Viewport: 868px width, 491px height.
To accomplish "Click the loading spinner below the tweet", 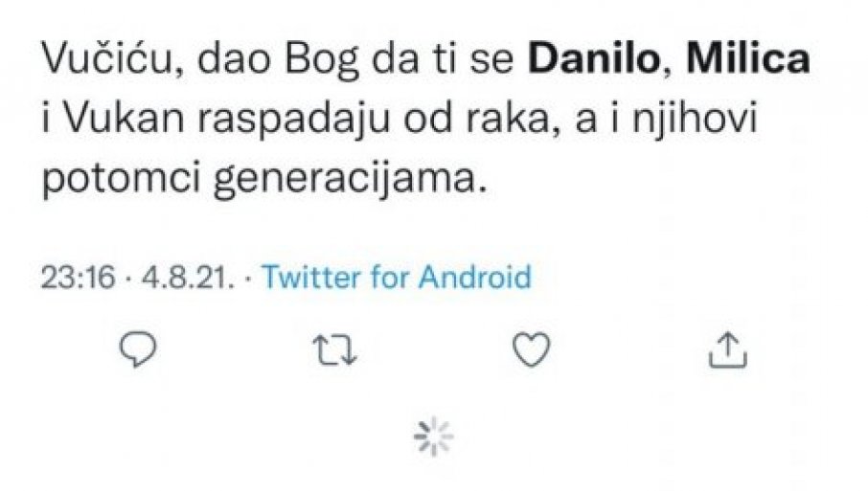I will pos(433,436).
